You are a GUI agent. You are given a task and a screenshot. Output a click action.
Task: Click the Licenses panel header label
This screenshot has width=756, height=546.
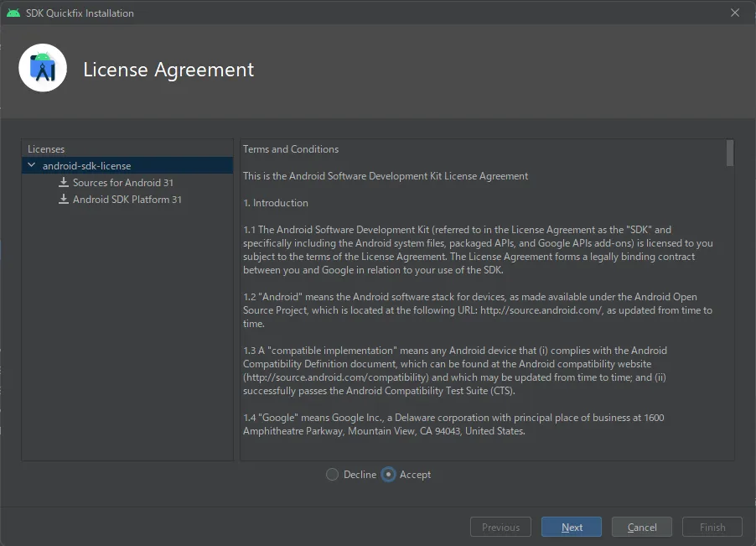tap(46, 149)
